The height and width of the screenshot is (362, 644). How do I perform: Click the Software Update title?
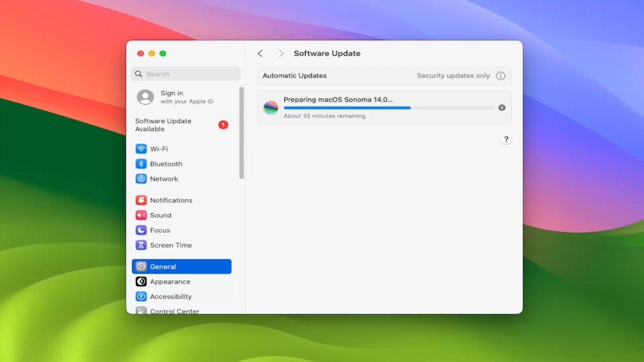click(327, 53)
